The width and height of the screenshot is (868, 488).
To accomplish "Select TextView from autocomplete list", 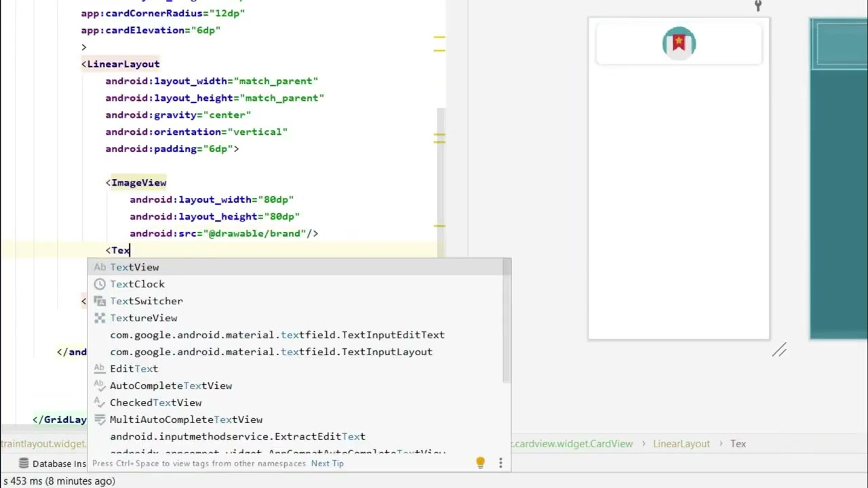I will tap(299, 267).
